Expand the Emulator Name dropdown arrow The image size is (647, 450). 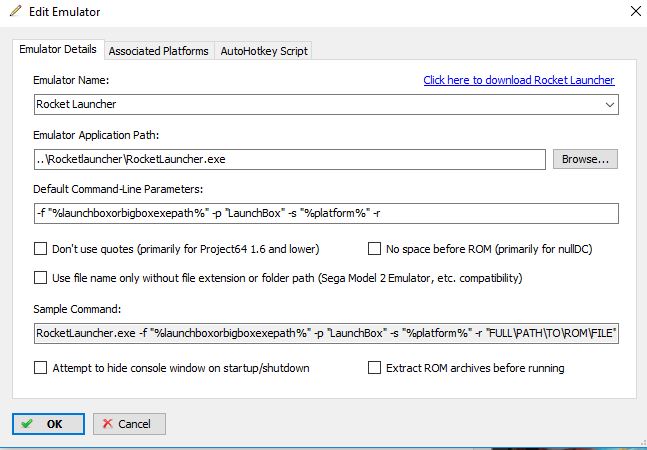click(x=609, y=104)
